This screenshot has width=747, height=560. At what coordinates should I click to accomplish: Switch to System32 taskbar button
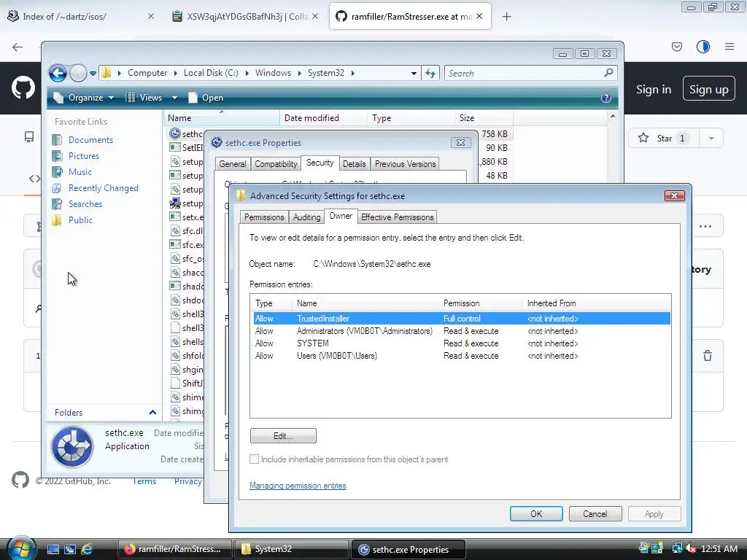pos(290,549)
